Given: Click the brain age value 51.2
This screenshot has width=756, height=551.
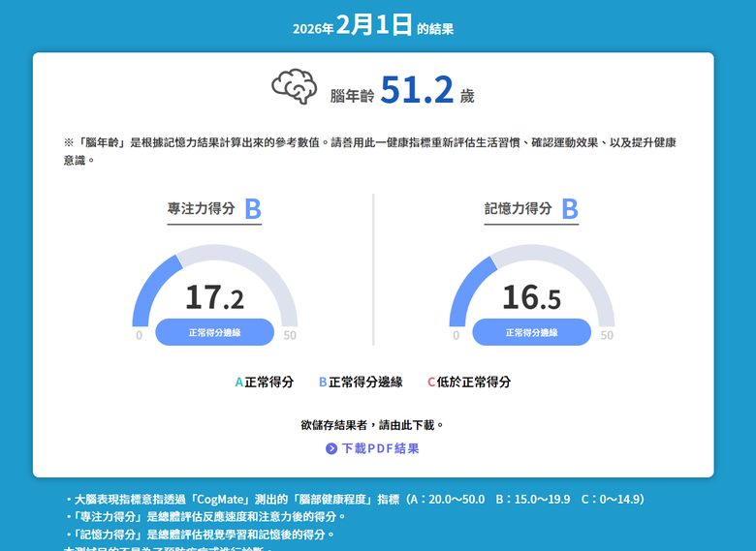Looking at the screenshot, I should pos(417,90).
